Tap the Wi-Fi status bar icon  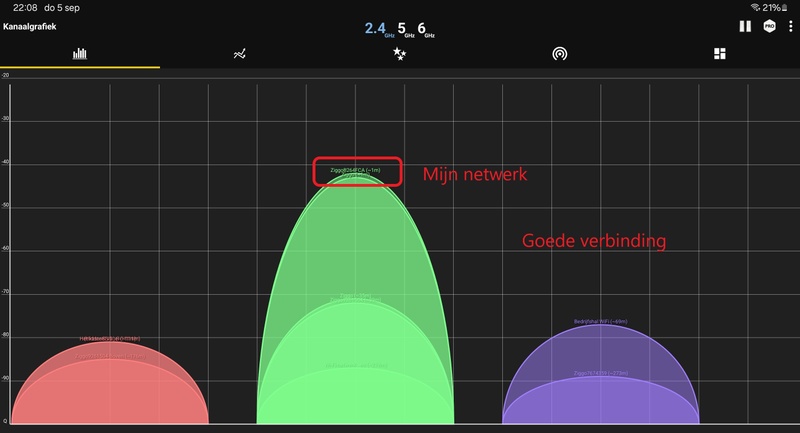[x=755, y=7]
